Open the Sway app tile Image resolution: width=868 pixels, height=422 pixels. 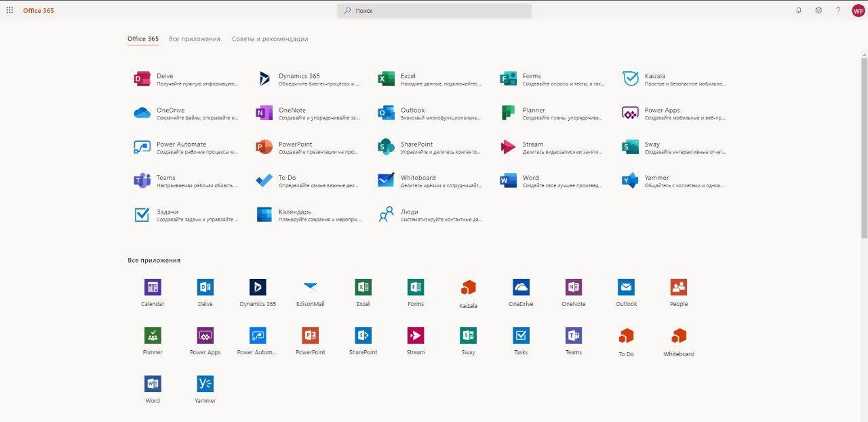pos(675,147)
